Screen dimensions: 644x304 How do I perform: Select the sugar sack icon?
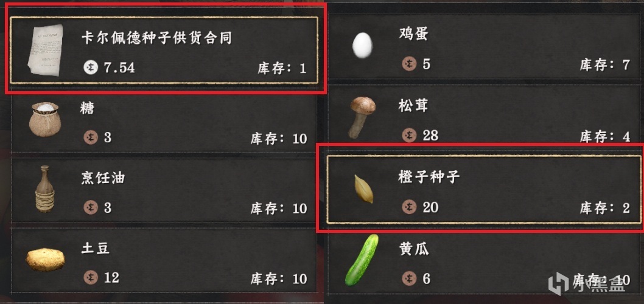(x=45, y=119)
